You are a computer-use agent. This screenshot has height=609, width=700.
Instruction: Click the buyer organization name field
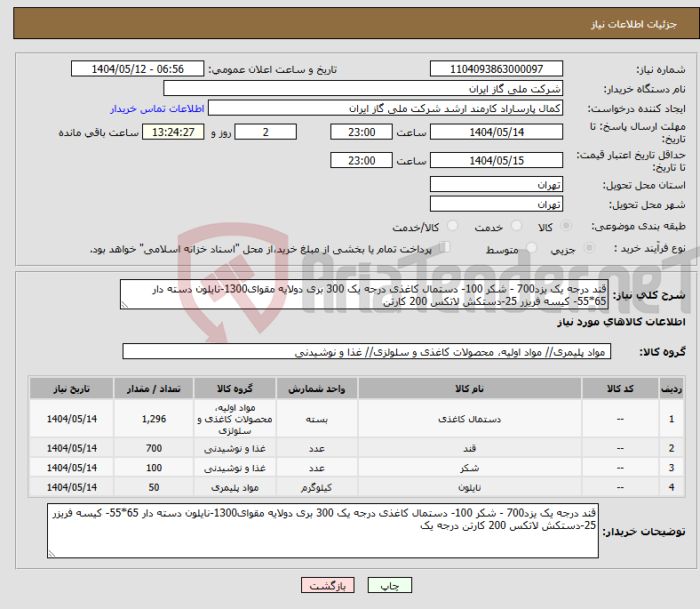363,89
